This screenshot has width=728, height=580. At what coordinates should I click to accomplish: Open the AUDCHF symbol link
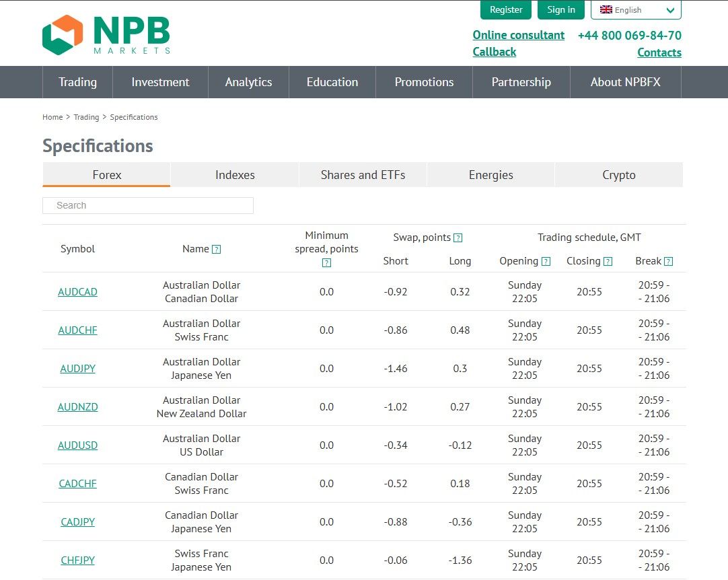77,330
